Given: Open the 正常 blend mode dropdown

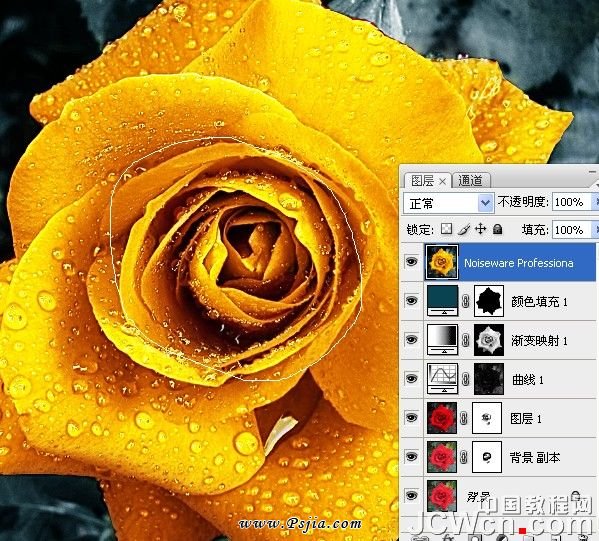Looking at the screenshot, I should coord(449,203).
